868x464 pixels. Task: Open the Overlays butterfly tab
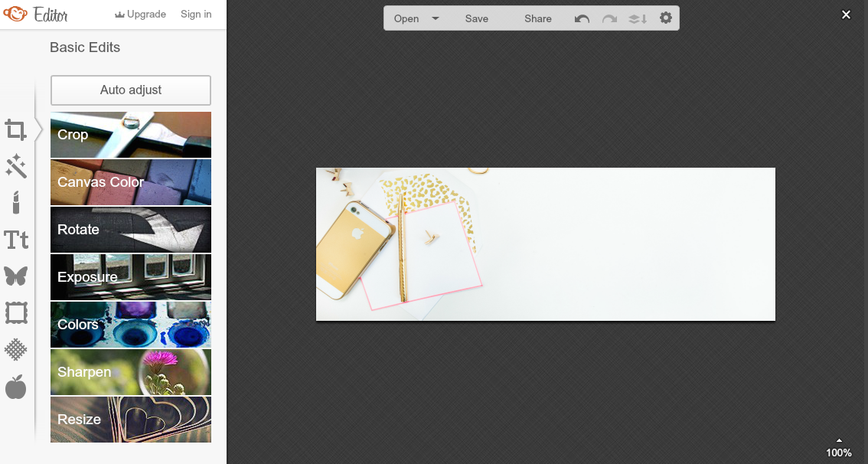16,276
